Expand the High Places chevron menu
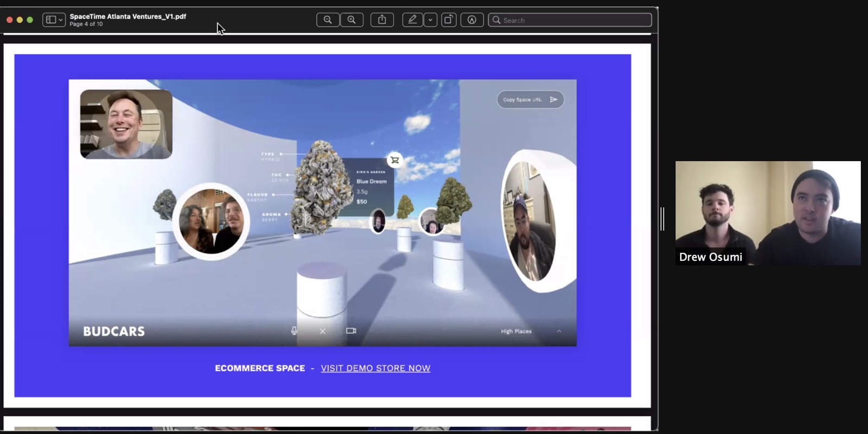The image size is (868, 434). tap(559, 331)
